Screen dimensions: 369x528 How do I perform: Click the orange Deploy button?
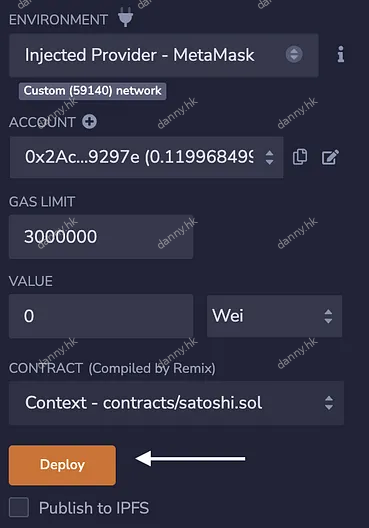point(62,465)
